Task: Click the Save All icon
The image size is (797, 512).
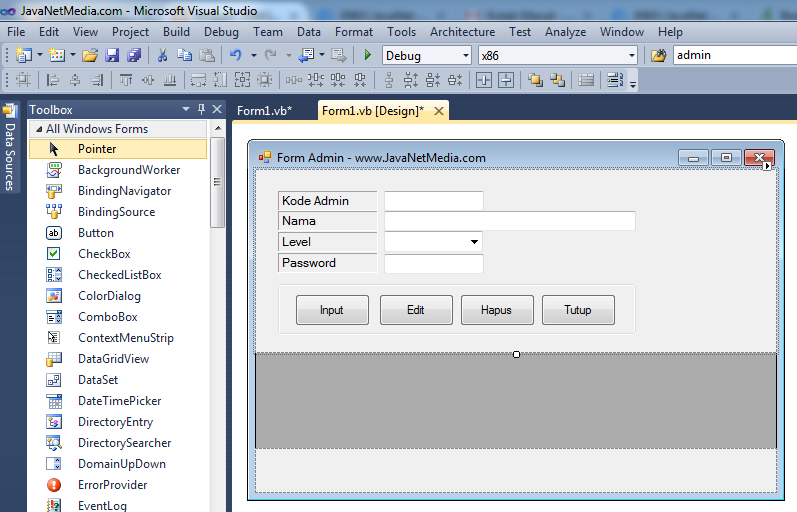Action: point(134,55)
